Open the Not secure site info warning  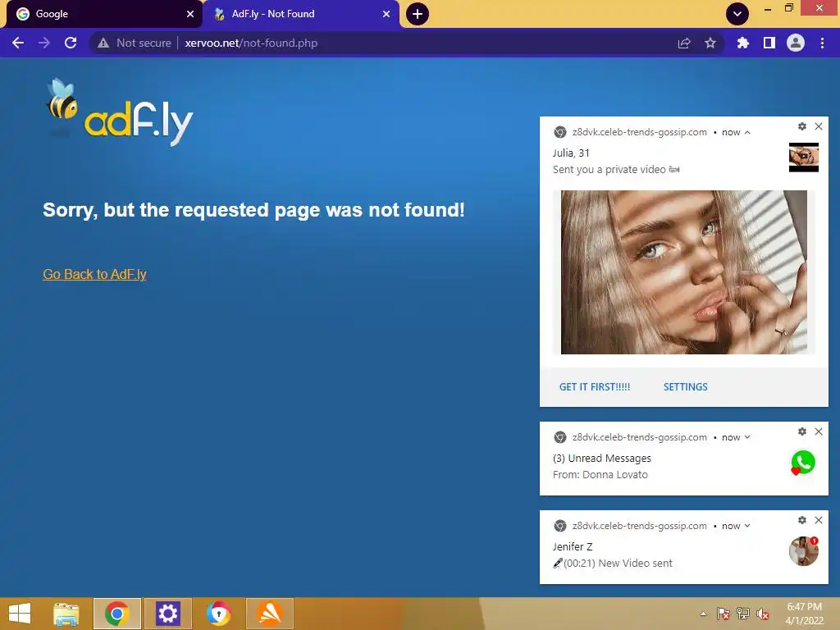135,43
